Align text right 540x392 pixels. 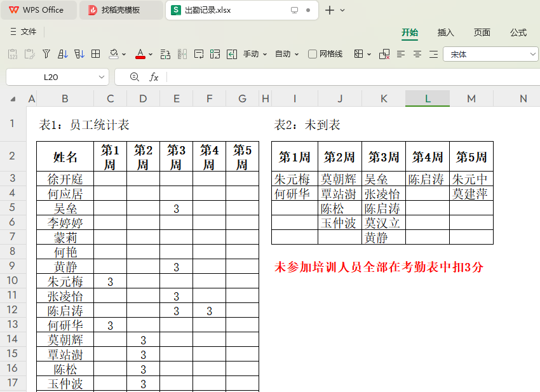(x=433, y=54)
